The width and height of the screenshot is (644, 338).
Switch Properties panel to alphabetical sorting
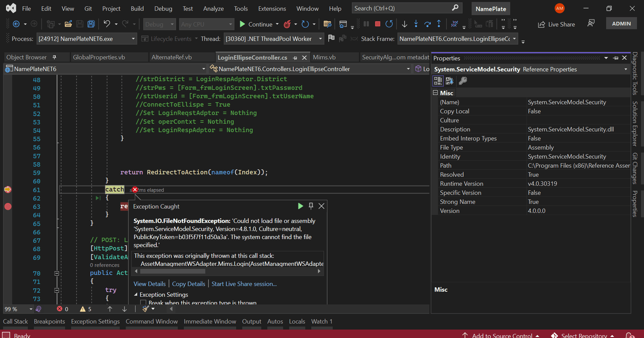coord(450,81)
